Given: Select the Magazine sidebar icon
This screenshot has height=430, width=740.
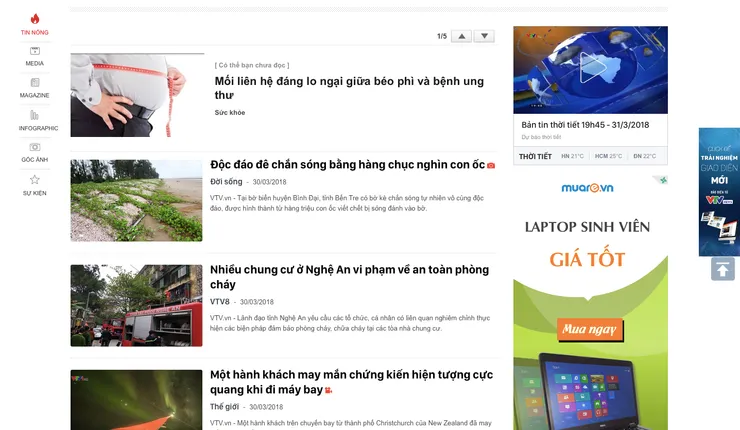Looking at the screenshot, I should click(x=35, y=83).
